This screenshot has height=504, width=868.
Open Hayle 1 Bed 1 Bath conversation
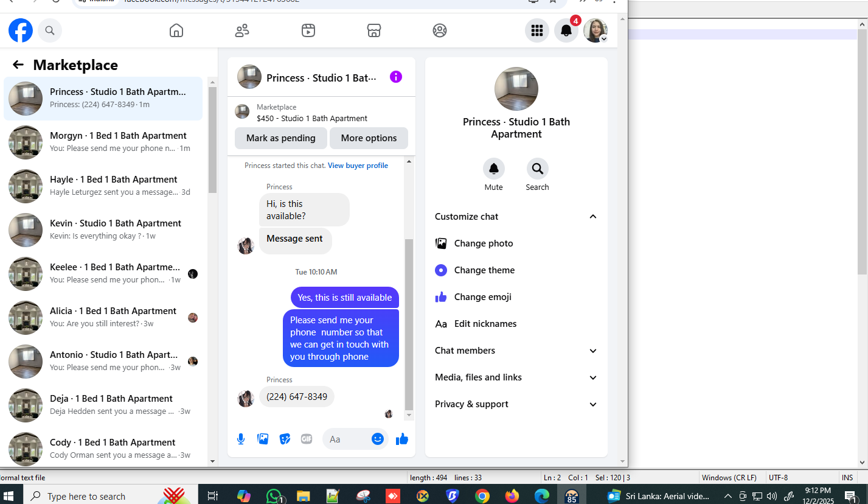[103, 186]
